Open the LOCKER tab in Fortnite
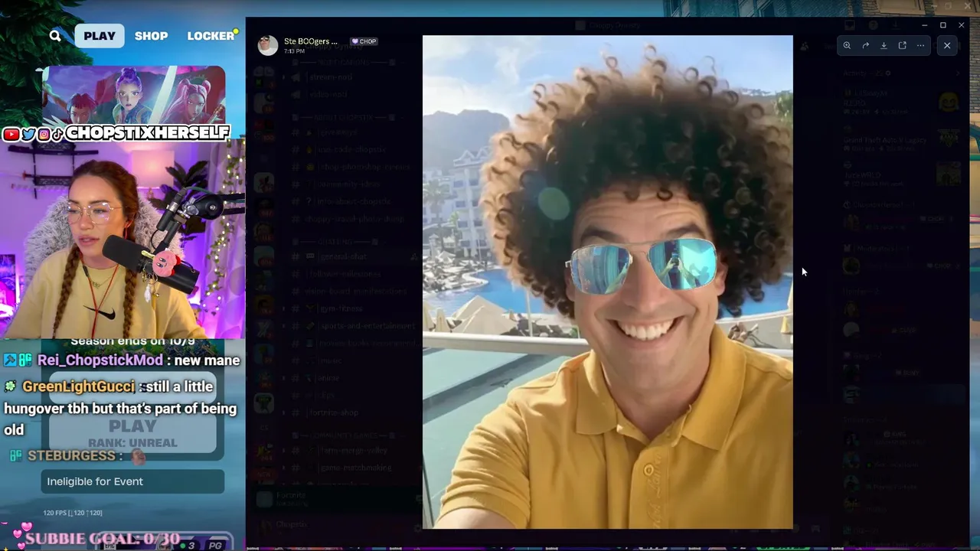Image resolution: width=980 pixels, height=551 pixels. pyautogui.click(x=211, y=36)
